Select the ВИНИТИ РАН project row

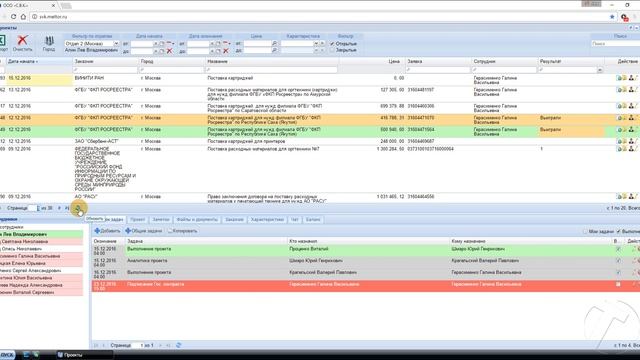(x=320, y=80)
